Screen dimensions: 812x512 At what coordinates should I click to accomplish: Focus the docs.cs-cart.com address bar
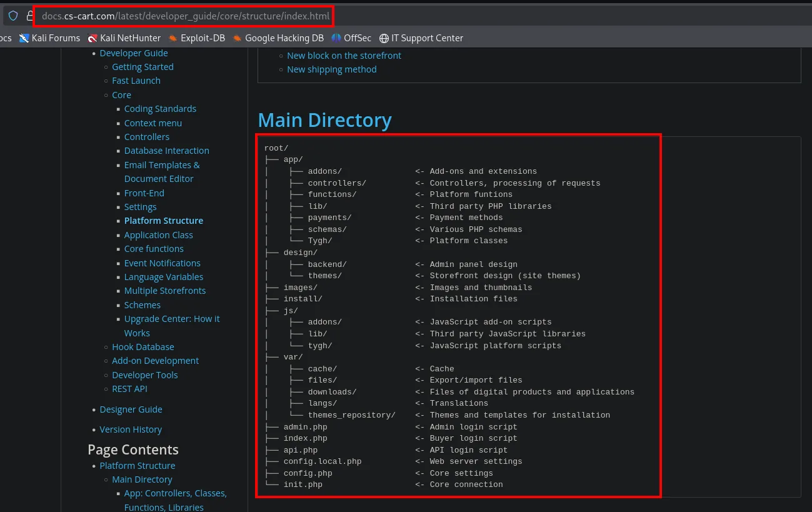[x=186, y=16]
